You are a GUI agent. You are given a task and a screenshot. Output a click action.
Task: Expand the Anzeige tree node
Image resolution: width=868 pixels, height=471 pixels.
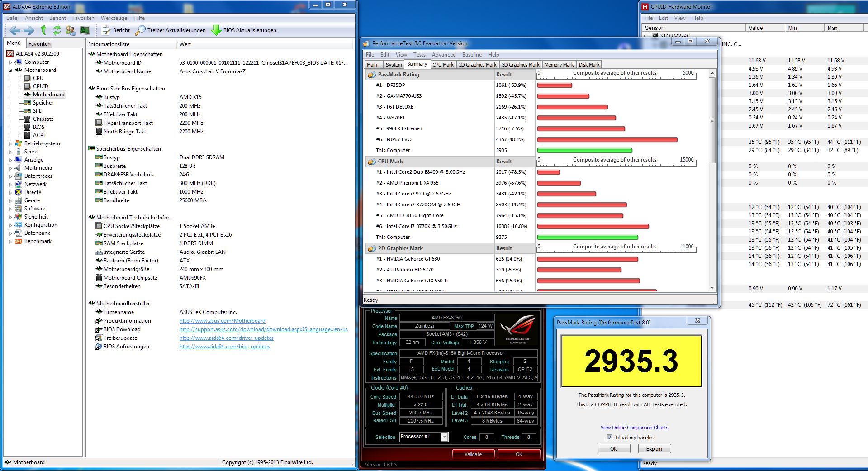[x=10, y=160]
